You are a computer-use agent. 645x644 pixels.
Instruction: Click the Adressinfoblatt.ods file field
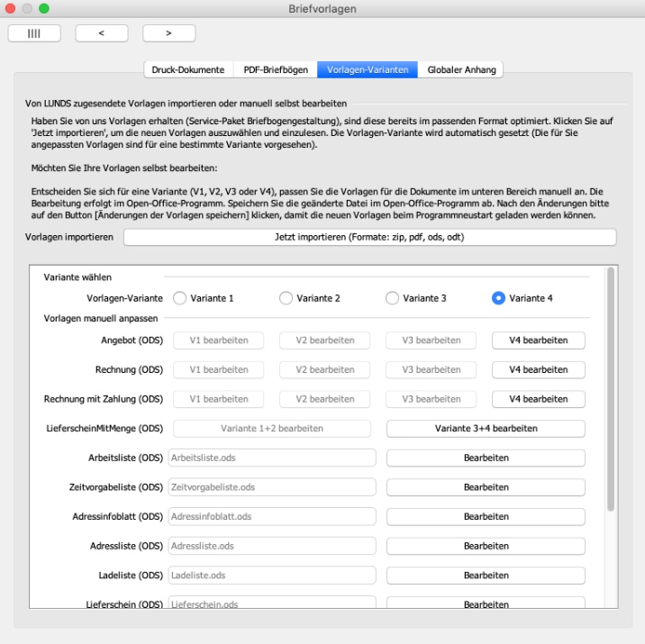pos(272,516)
